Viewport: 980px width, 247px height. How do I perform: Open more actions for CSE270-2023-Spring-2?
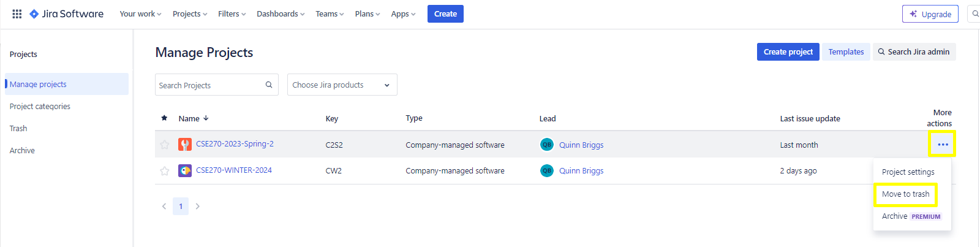tap(942, 145)
